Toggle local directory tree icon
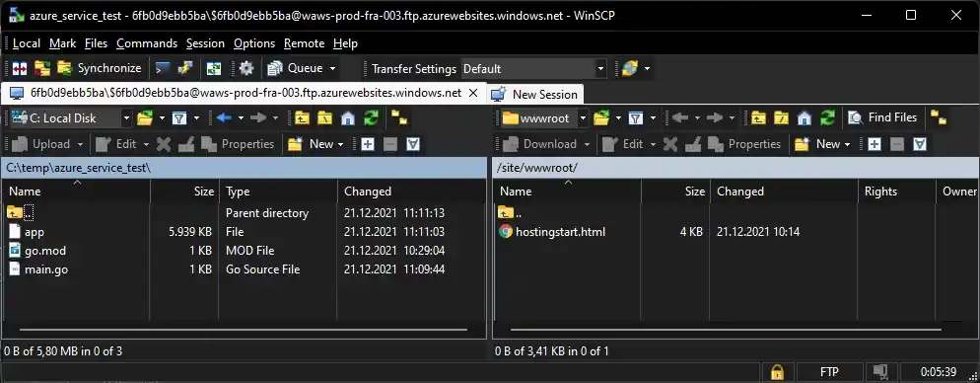This screenshot has width=980, height=383. click(398, 117)
